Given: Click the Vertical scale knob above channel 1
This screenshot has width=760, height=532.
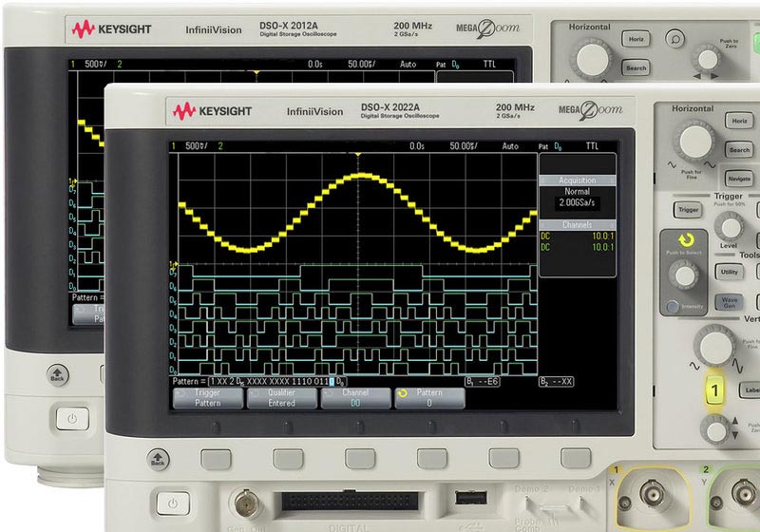Looking at the screenshot, I should click(x=716, y=346).
